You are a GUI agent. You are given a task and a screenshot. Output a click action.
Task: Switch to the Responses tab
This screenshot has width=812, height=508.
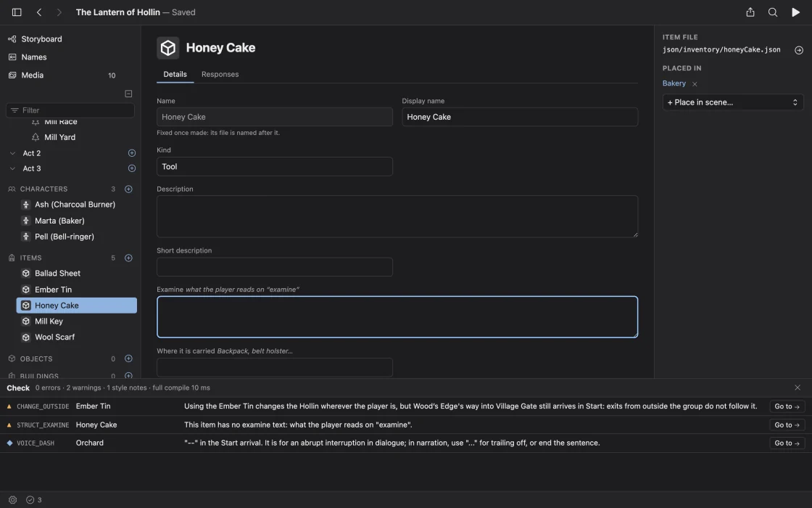coord(220,74)
